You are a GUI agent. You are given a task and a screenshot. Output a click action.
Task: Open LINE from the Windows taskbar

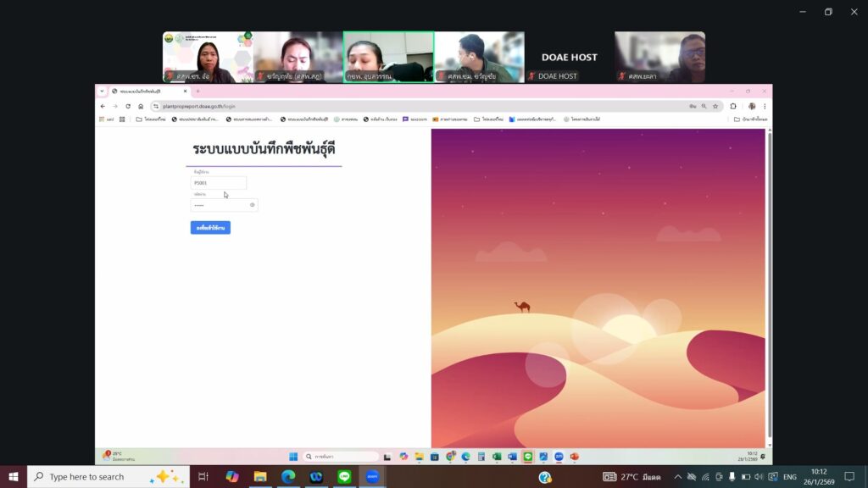(x=344, y=477)
